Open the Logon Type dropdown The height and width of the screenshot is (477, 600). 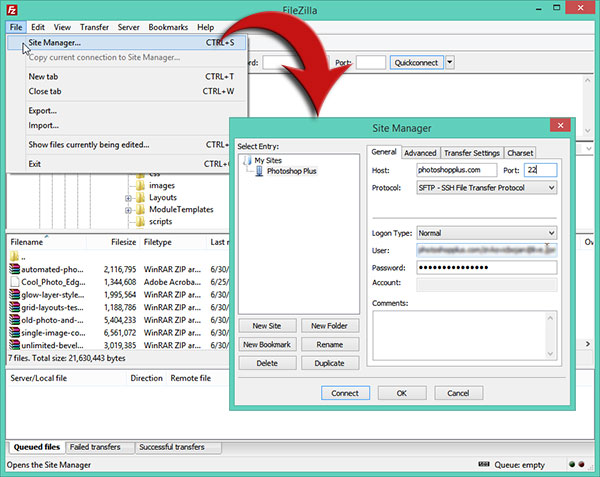pos(551,233)
